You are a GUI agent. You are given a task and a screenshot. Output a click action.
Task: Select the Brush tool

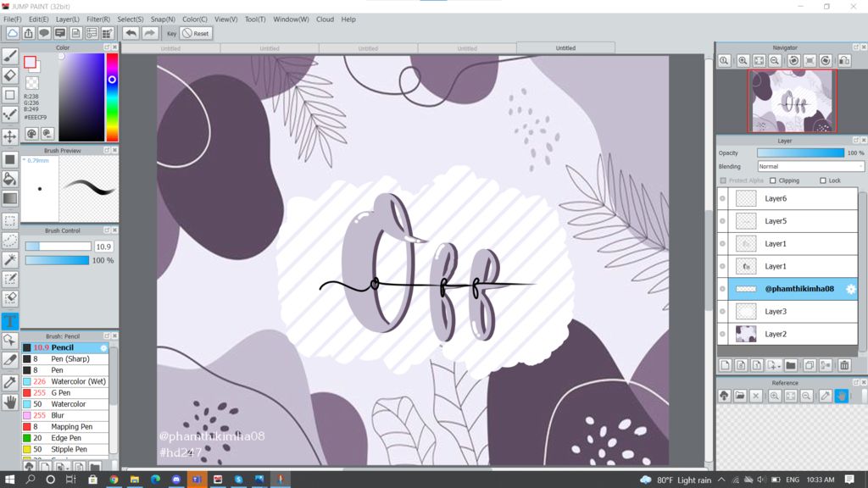point(10,56)
